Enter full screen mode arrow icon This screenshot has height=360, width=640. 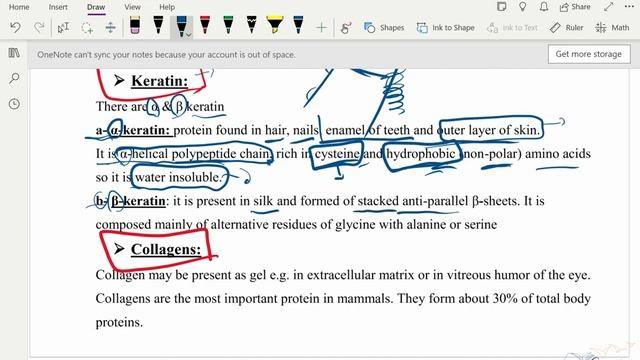(x=609, y=7)
